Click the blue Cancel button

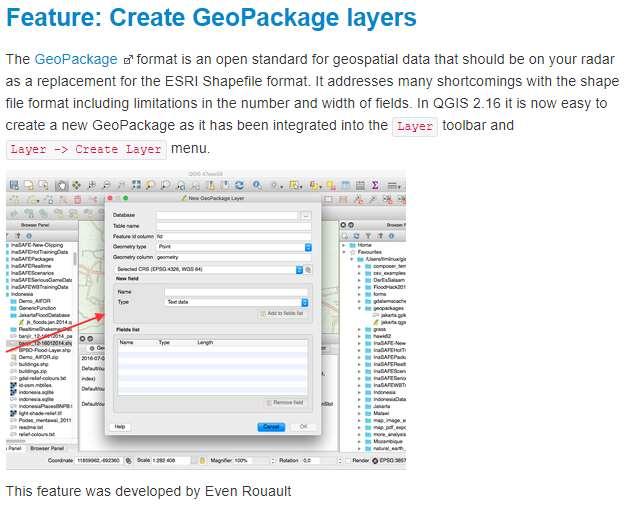(271, 427)
